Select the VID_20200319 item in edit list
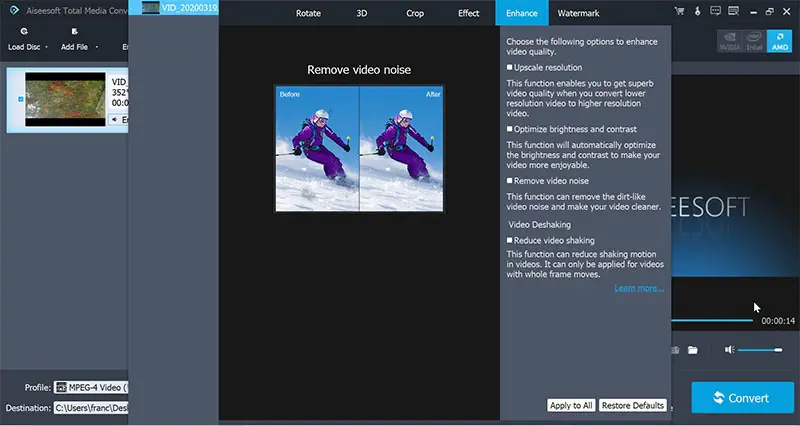Image resolution: width=800 pixels, height=426 pixels. [173, 8]
